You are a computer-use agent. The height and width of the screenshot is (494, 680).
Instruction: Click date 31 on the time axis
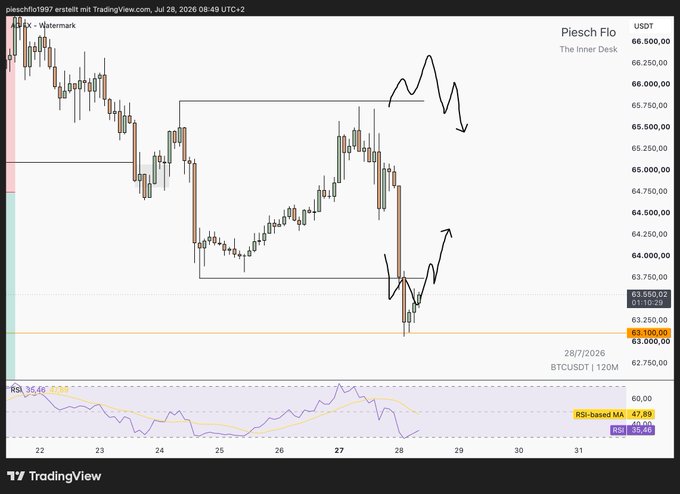(579, 450)
